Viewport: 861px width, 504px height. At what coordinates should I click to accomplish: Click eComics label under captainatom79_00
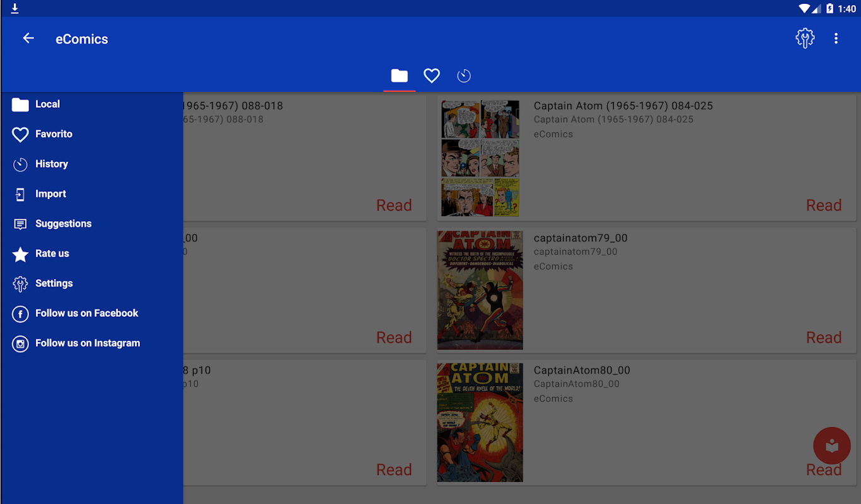tap(553, 266)
